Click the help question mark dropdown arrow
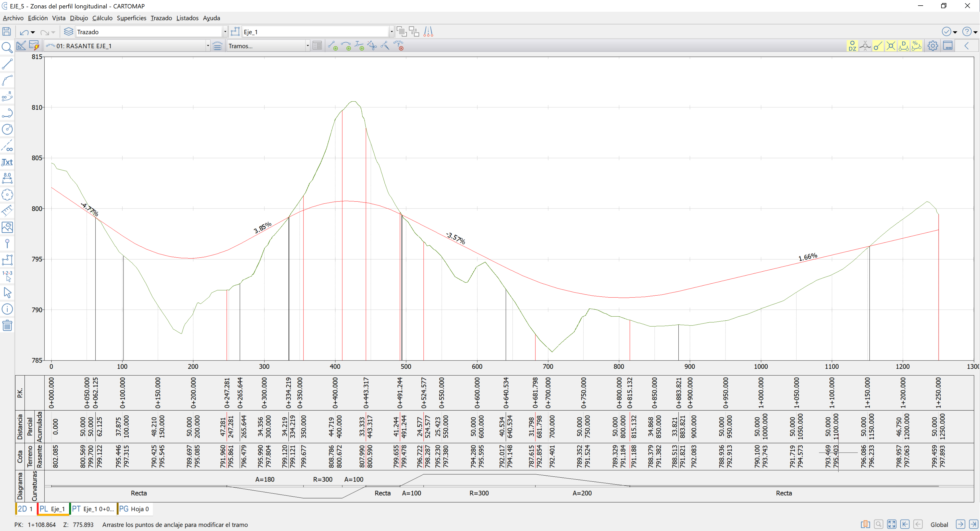980x531 pixels. [975, 32]
